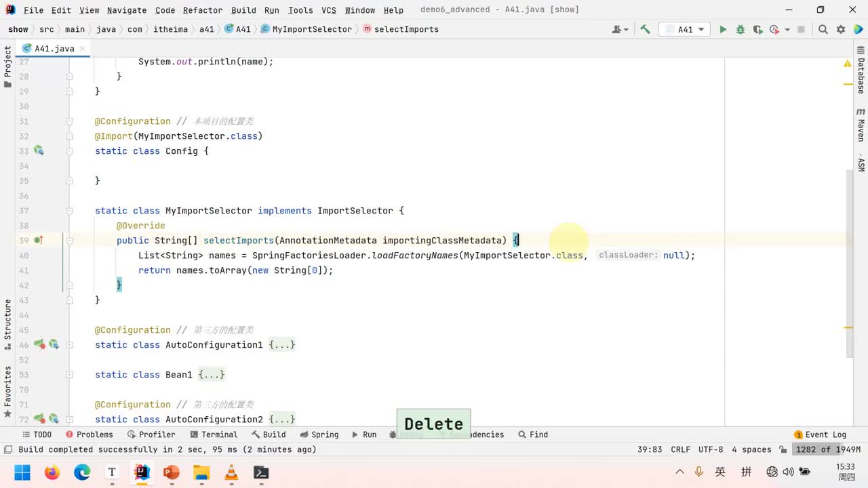Open the Project tool window
This screenshot has height=488, width=868.
pyautogui.click(x=7, y=66)
